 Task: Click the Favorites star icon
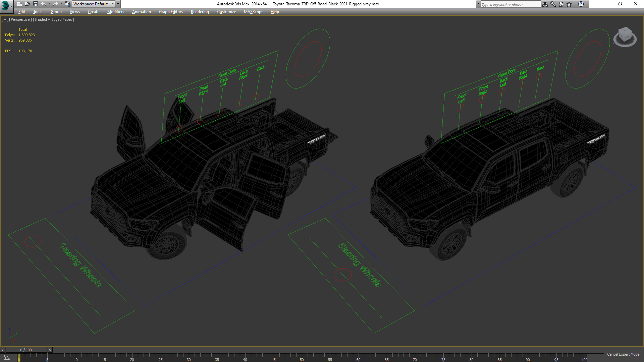[569, 4]
